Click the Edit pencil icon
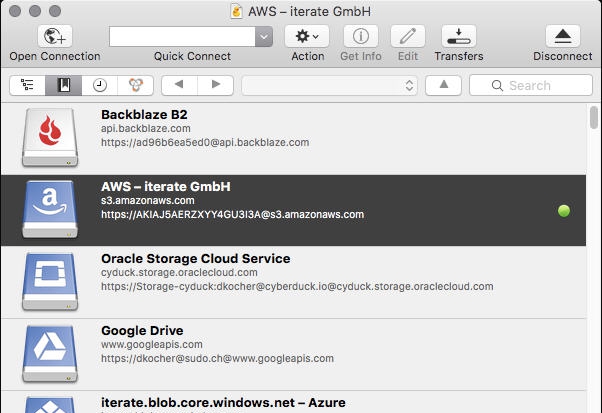Viewport: 602px width, 413px height. [x=407, y=36]
